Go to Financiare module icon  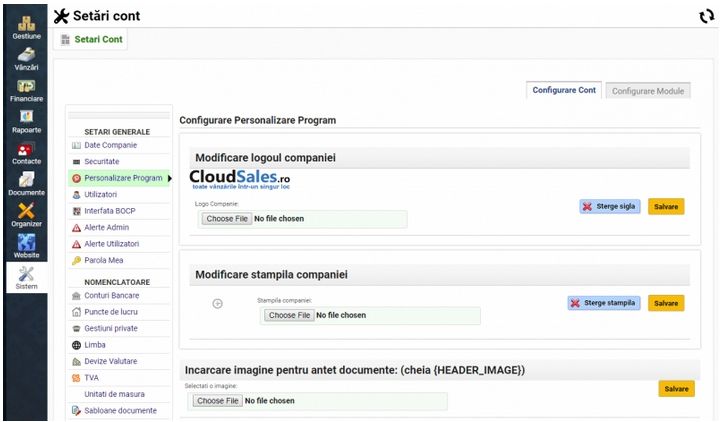click(x=26, y=91)
